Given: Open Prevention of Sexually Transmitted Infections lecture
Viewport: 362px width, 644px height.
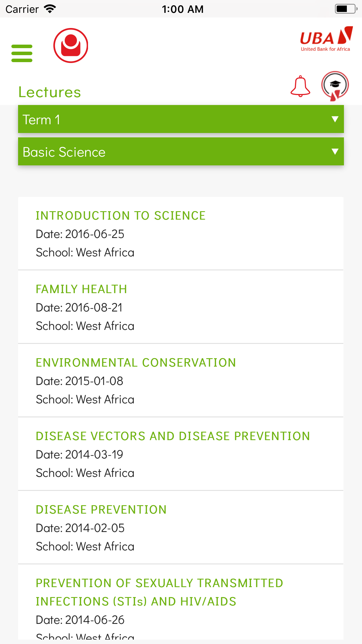Looking at the screenshot, I should click(x=159, y=592).
